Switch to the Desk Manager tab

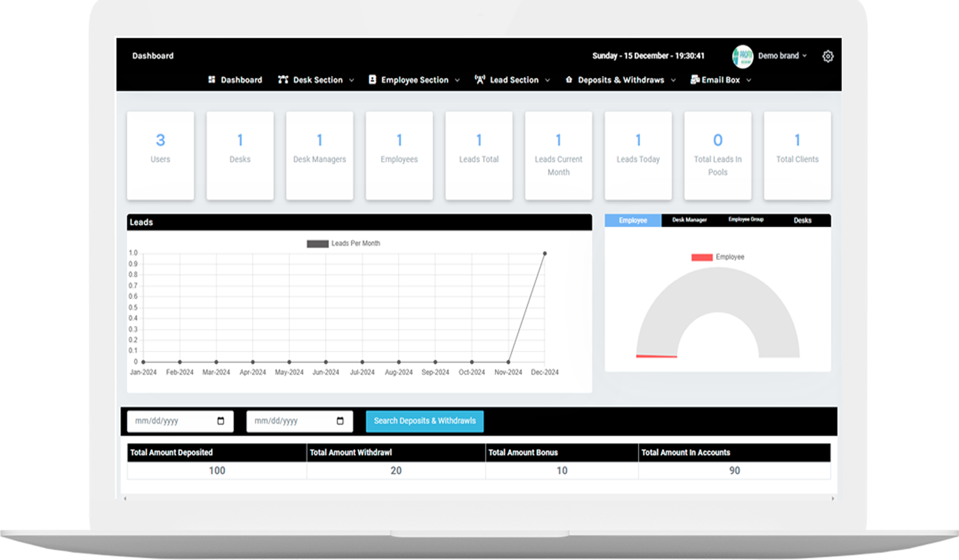[689, 220]
